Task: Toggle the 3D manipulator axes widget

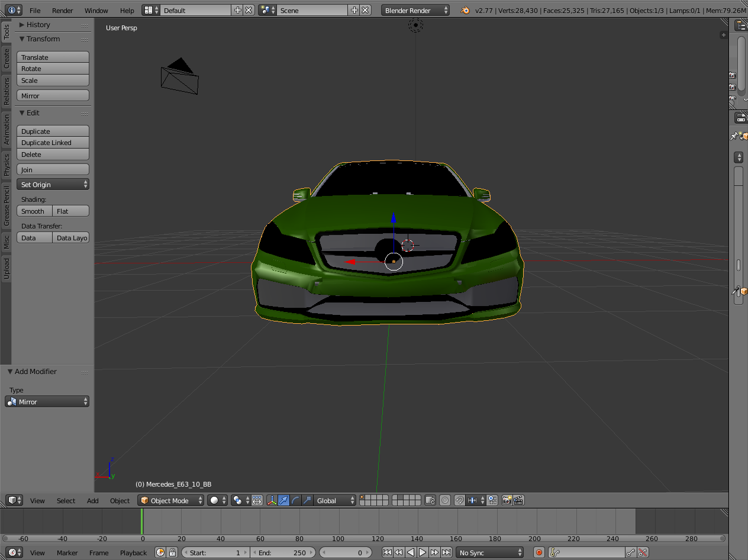Action: (272, 500)
